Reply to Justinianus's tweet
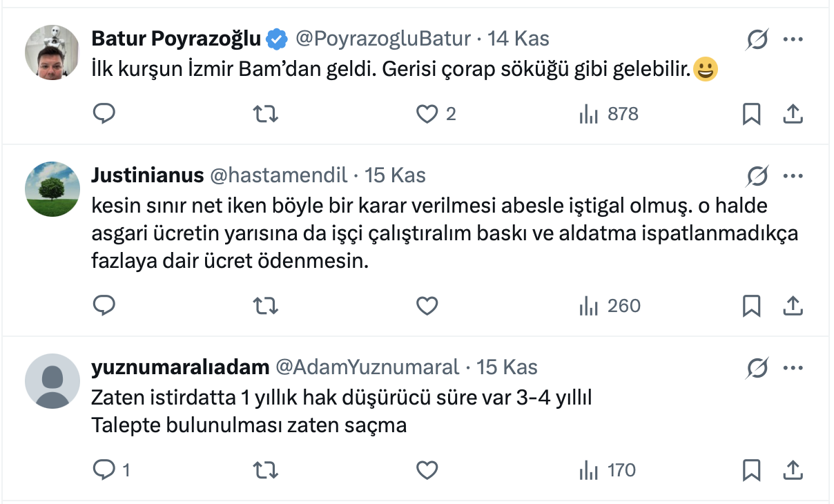834x504 pixels. pyautogui.click(x=104, y=305)
